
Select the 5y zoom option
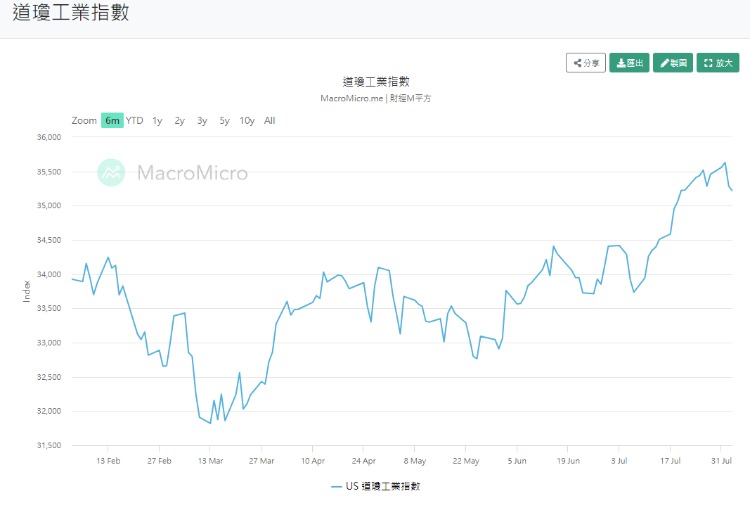(x=224, y=121)
